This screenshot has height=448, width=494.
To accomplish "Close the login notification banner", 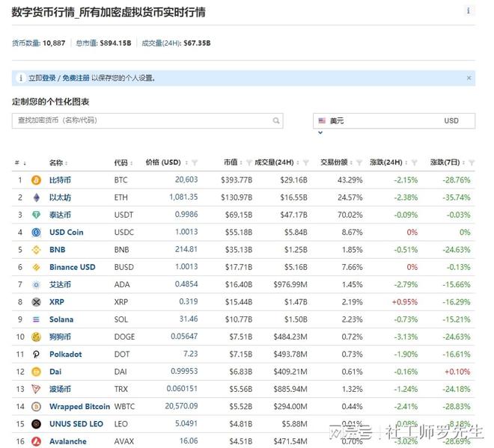I will [469, 78].
